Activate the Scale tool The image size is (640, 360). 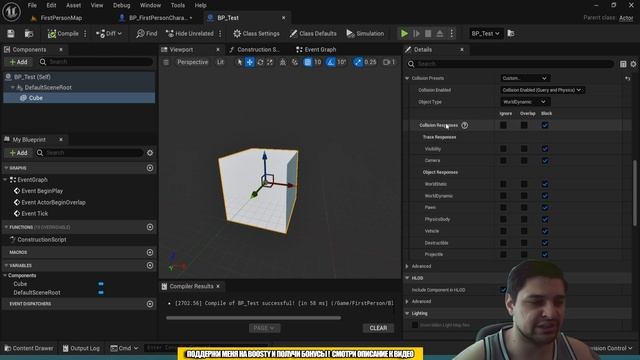270,62
